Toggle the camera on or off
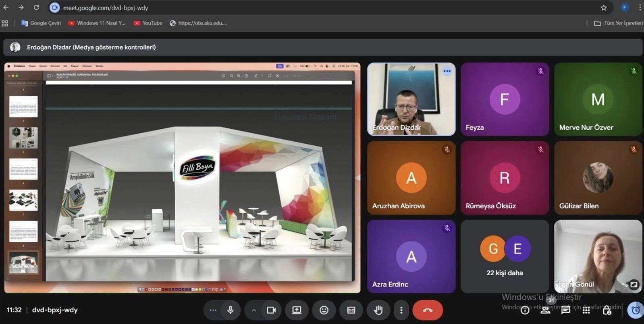Image resolution: width=644 pixels, height=324 pixels. coord(271,310)
